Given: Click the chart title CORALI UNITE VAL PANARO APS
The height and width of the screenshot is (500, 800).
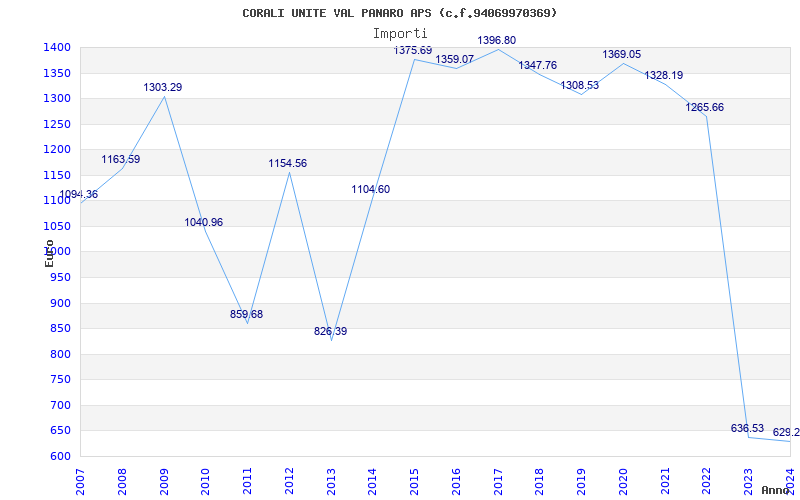Looking at the screenshot, I should (399, 13).
